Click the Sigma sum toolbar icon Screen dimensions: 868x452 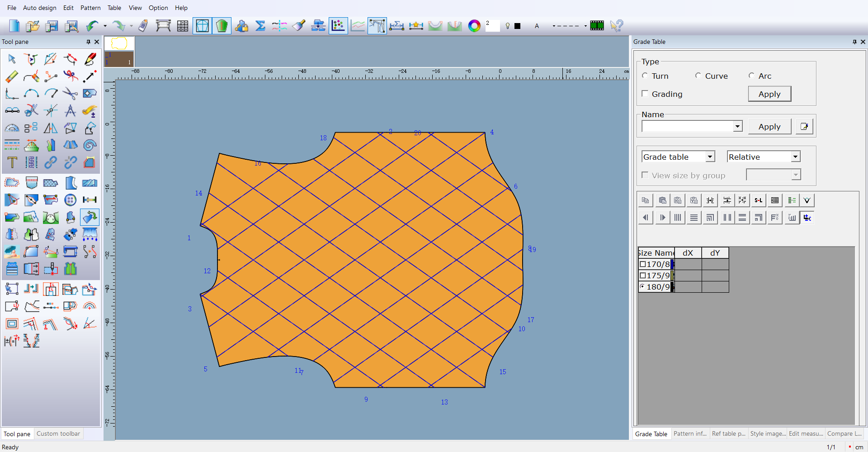pyautogui.click(x=260, y=26)
